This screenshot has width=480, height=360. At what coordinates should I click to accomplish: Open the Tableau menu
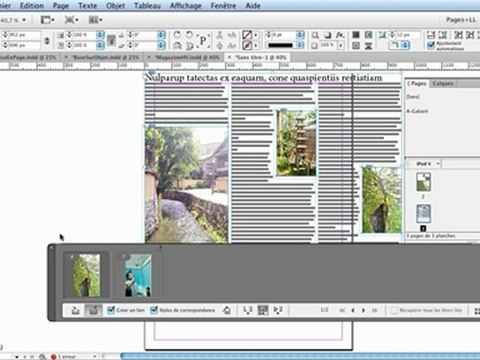[147, 6]
